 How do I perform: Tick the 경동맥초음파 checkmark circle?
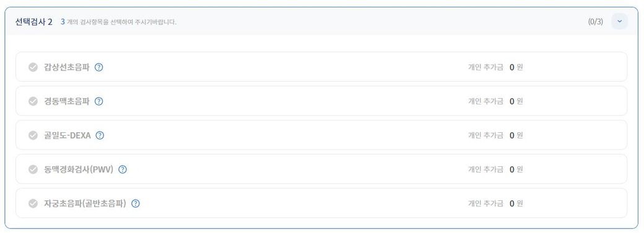(x=33, y=101)
